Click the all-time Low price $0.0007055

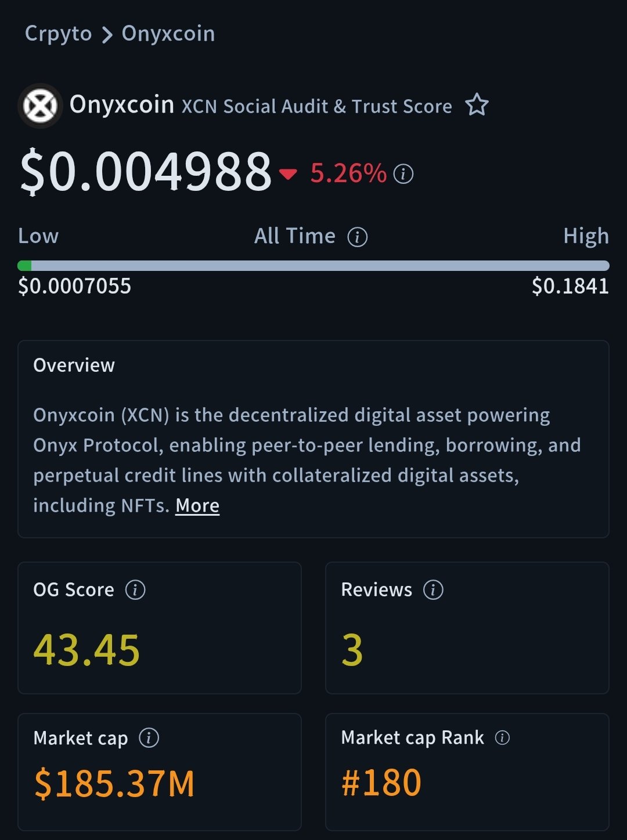tap(75, 286)
